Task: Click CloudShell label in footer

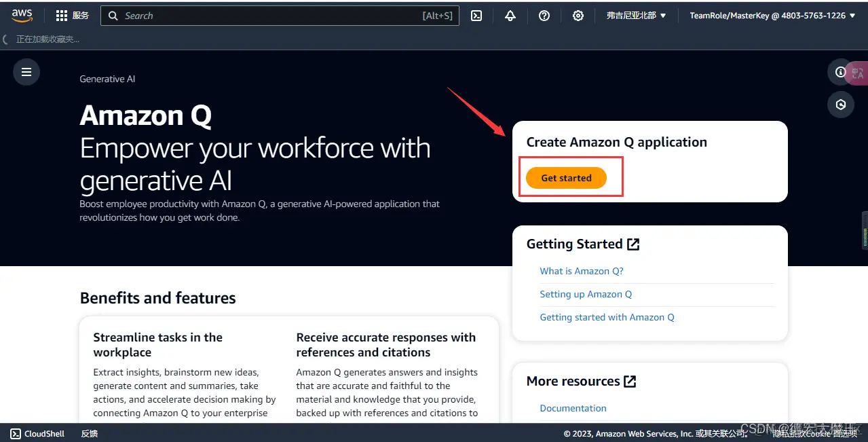Action: coord(45,433)
